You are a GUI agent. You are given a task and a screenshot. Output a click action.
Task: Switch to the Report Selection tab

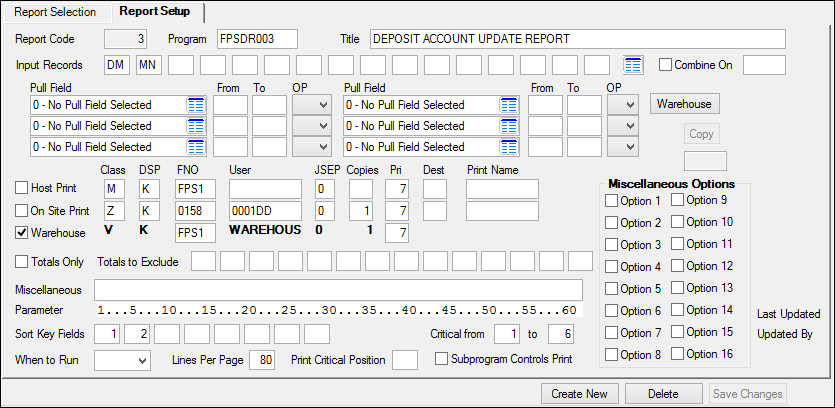point(56,12)
